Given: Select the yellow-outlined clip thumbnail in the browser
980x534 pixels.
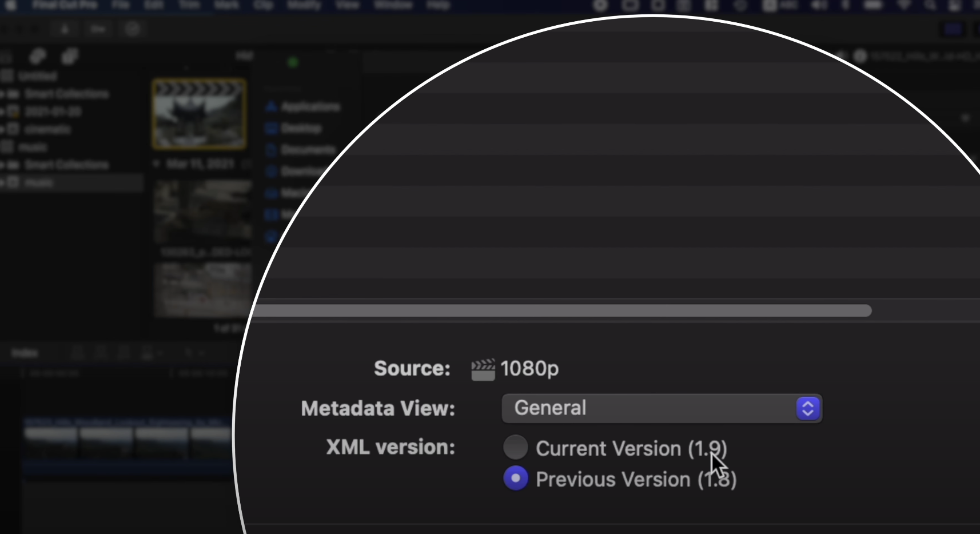Looking at the screenshot, I should 199,114.
